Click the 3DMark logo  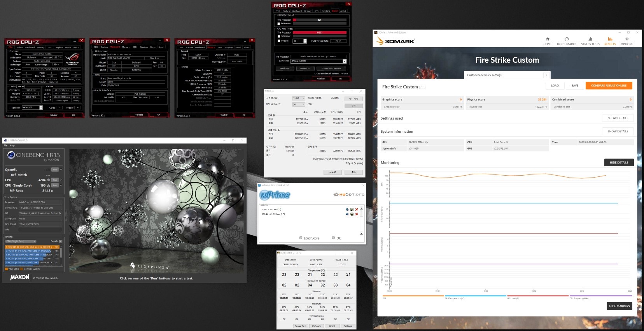(395, 41)
